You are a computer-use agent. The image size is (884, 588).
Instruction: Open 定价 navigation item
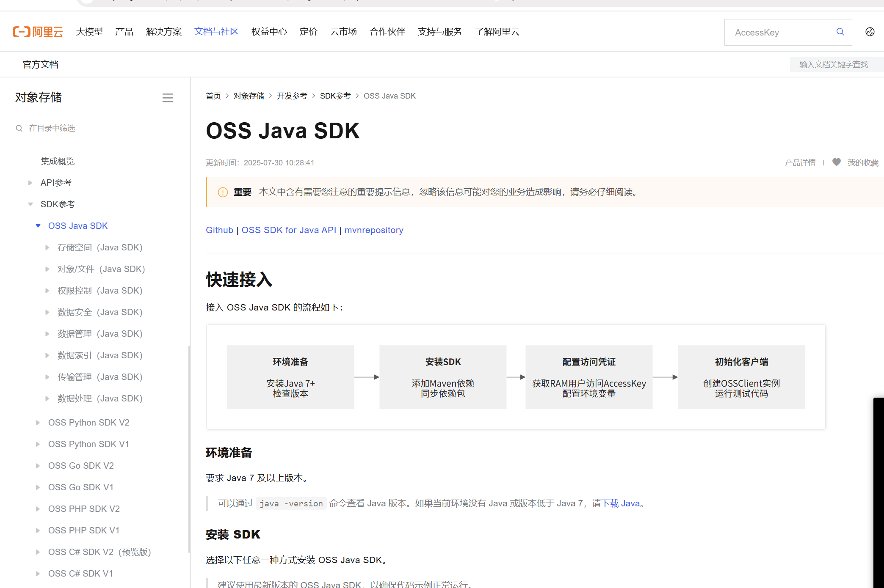pyautogui.click(x=308, y=32)
